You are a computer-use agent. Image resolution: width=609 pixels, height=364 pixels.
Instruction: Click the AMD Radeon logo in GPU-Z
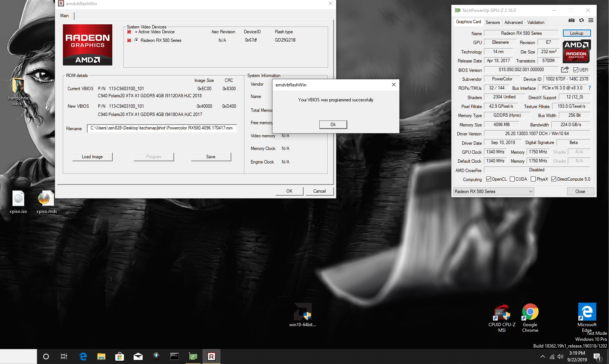[576, 51]
